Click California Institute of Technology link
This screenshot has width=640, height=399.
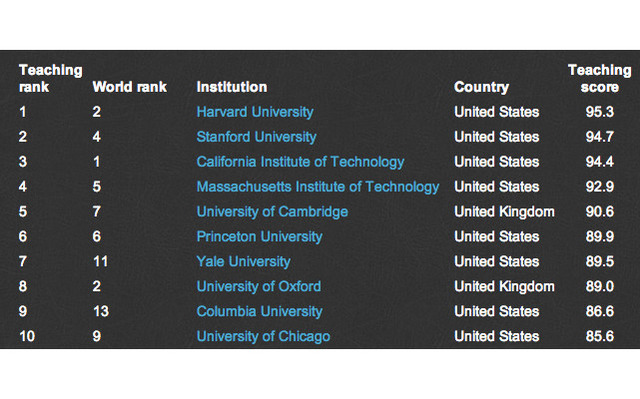coord(300,162)
